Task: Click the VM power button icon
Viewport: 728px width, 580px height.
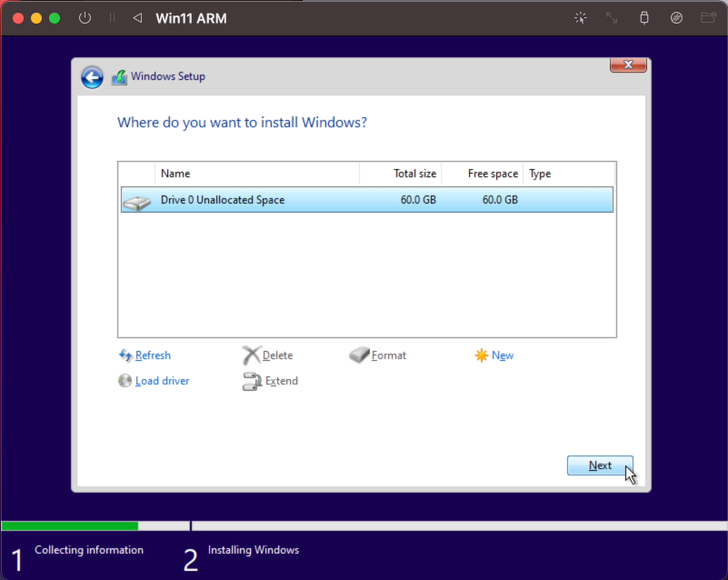Action: coord(85,18)
